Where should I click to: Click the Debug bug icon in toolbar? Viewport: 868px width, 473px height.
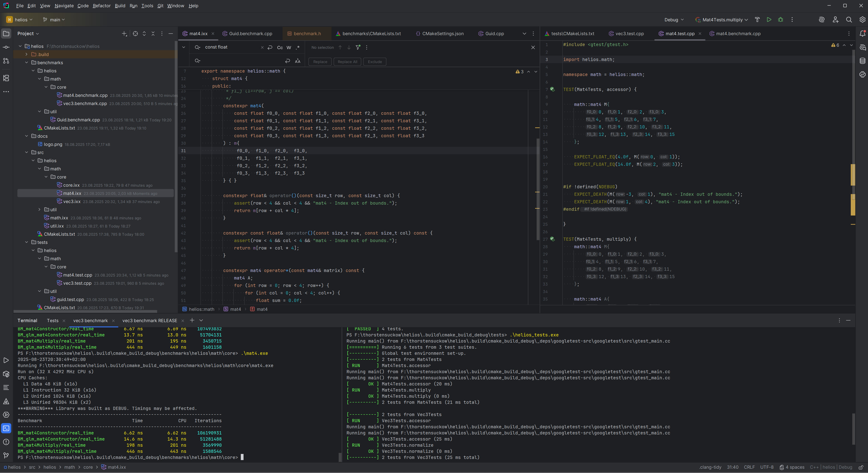780,20
